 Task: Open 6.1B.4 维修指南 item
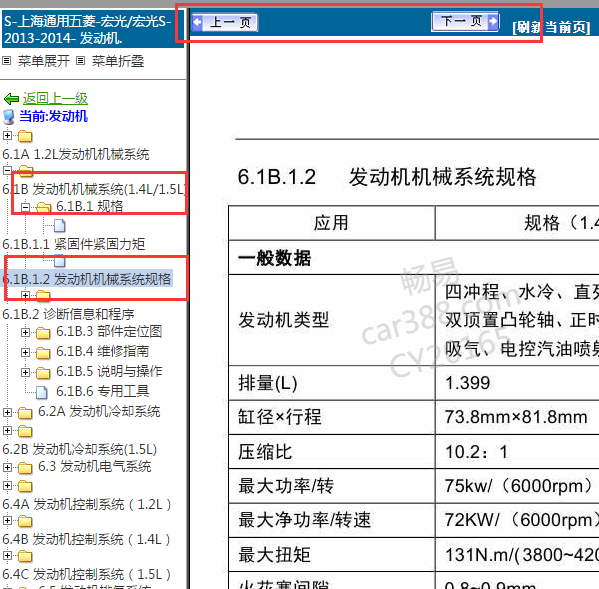[x=102, y=351]
